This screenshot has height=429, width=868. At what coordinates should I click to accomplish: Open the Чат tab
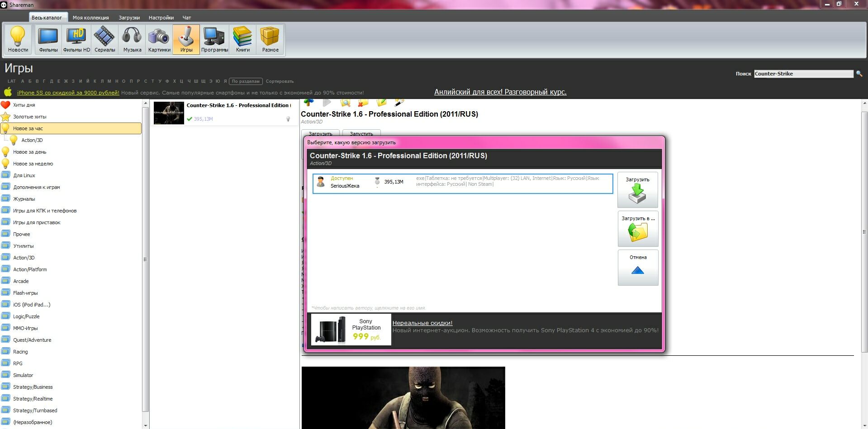point(187,18)
